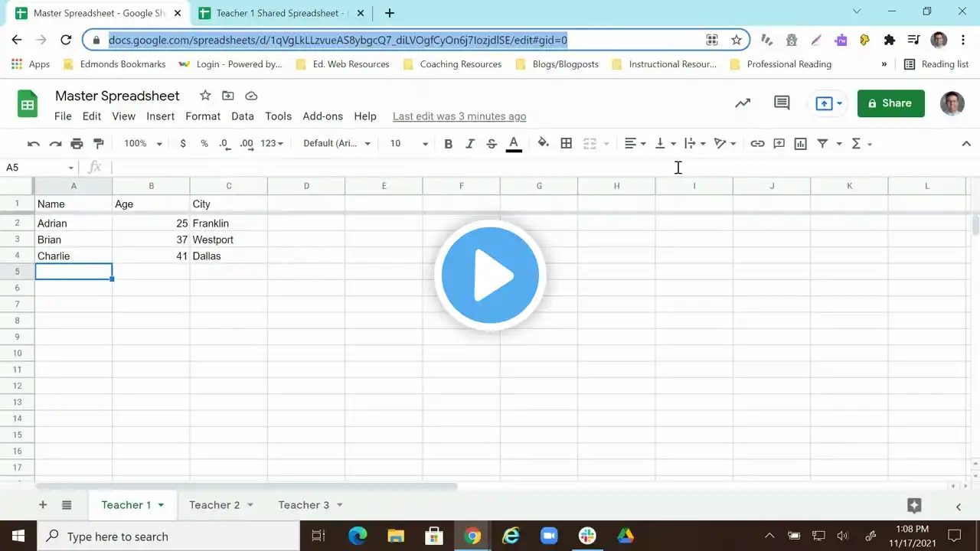Open the Reading list button
This screenshot has height=551, width=980.
tap(936, 64)
